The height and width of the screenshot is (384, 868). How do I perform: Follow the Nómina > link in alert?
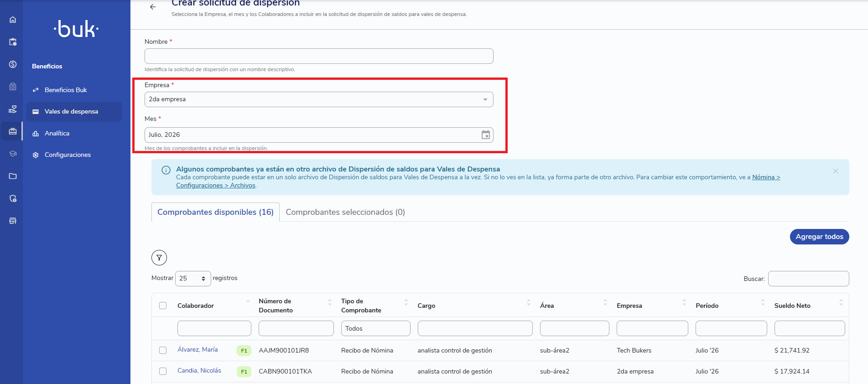pyautogui.click(x=766, y=177)
